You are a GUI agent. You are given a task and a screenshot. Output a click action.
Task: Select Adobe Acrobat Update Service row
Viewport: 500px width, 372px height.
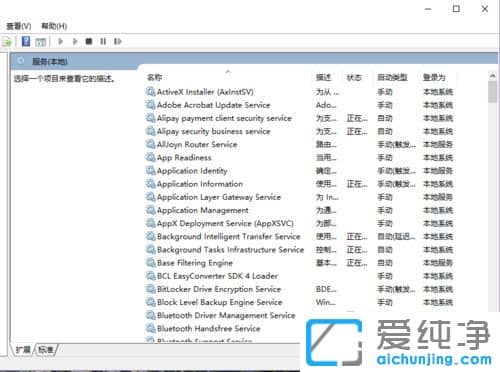click(213, 105)
